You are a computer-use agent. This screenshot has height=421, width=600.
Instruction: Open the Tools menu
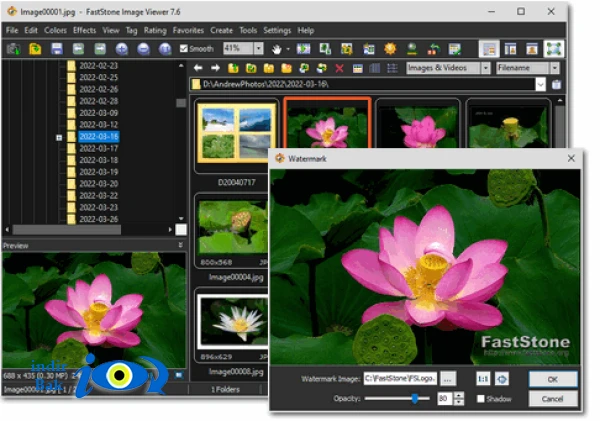coord(248,30)
